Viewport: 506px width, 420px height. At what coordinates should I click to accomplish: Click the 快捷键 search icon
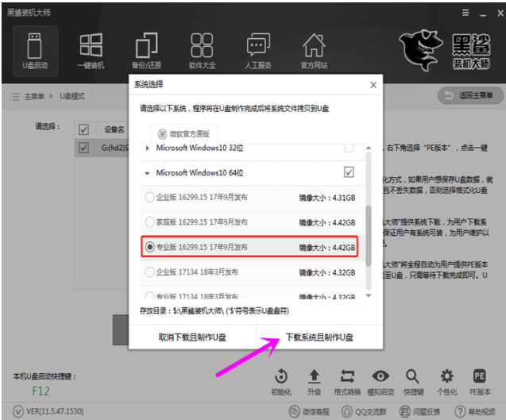pos(413,376)
